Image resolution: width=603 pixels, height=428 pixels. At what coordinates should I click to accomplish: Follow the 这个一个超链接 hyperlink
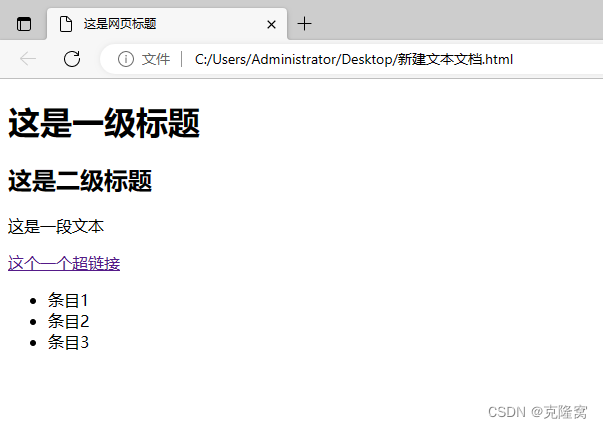(64, 263)
